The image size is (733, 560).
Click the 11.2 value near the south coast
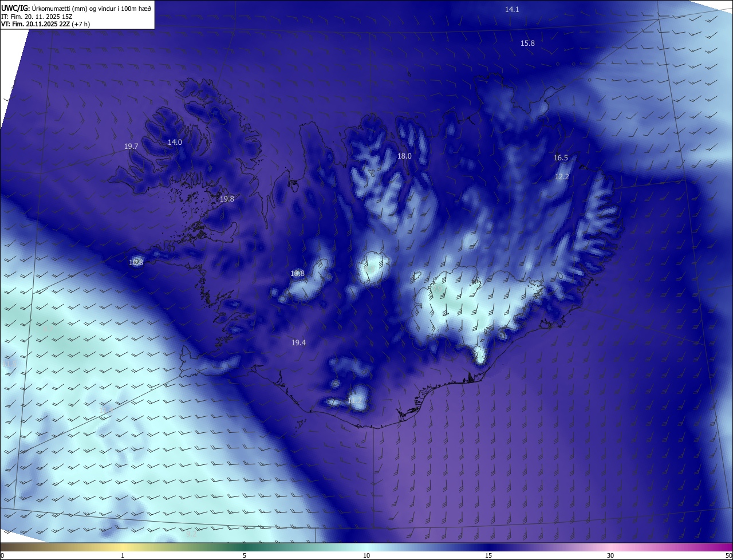(355, 401)
